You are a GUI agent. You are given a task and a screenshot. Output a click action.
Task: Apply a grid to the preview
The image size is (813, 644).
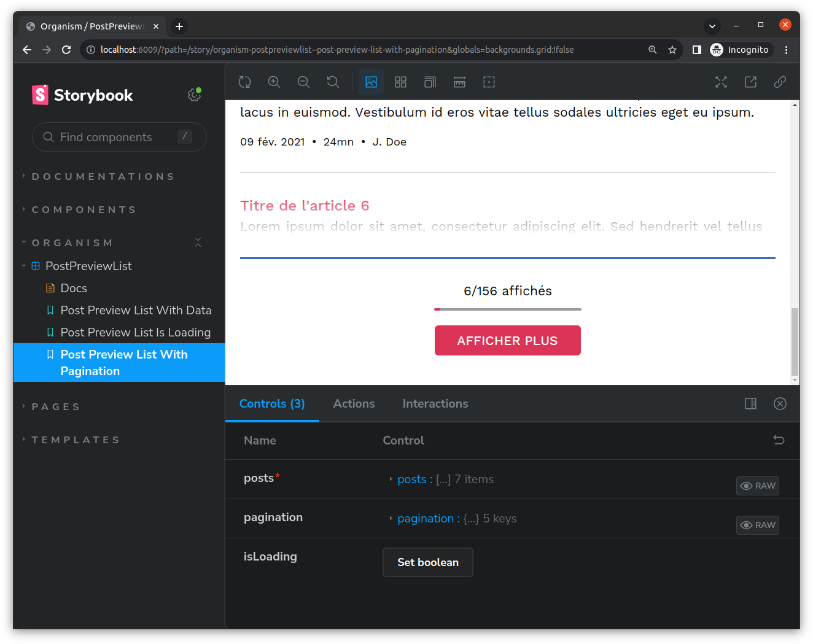tap(400, 82)
